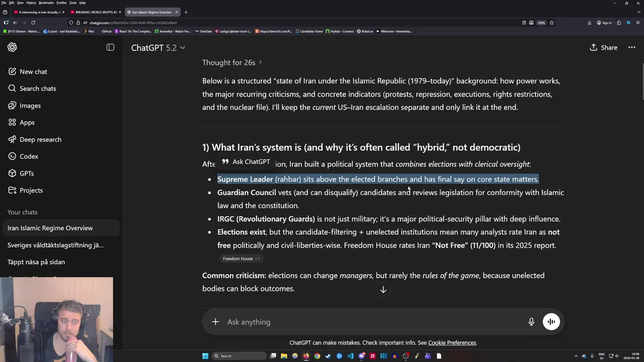644x362 pixels.
Task: Open the Cookie Preferences link
Action: tap(452, 343)
